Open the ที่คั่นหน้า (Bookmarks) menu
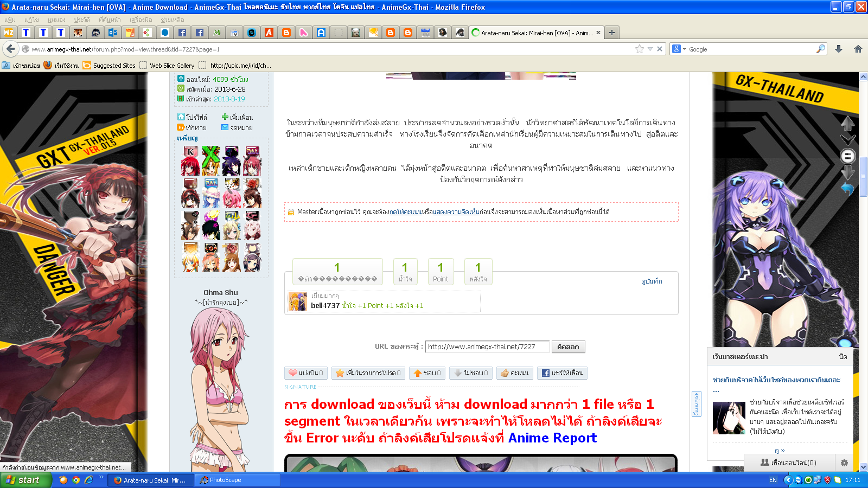 click(110, 20)
